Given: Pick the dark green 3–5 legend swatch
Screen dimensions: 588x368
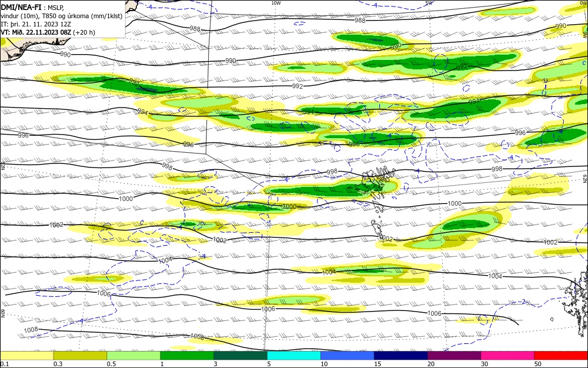Looking at the screenshot, I should (x=240, y=356).
